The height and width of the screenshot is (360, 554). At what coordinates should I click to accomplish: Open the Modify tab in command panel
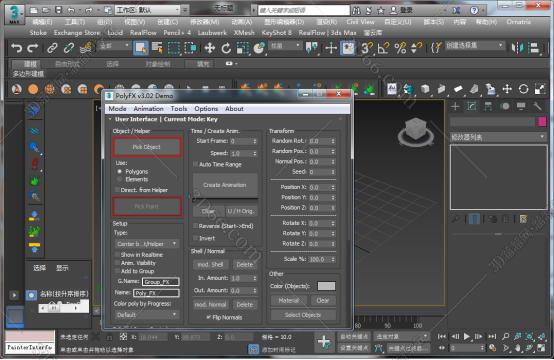click(472, 106)
